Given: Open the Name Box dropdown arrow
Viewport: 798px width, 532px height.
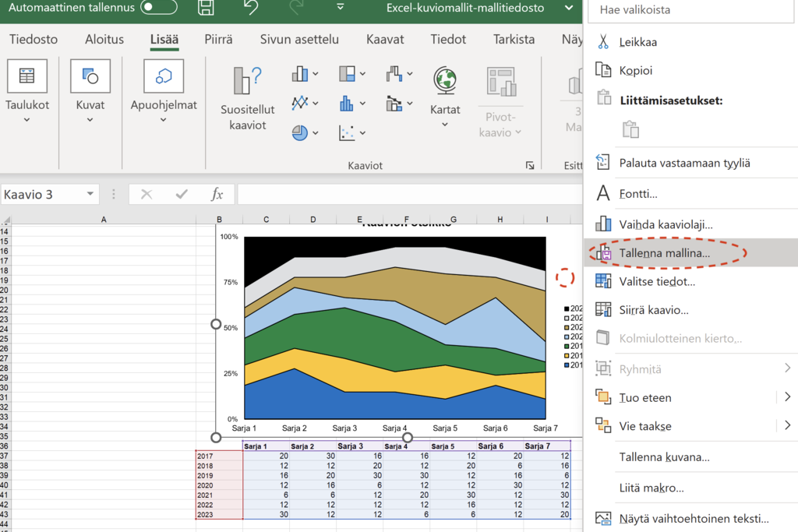Looking at the screenshot, I should point(91,194).
